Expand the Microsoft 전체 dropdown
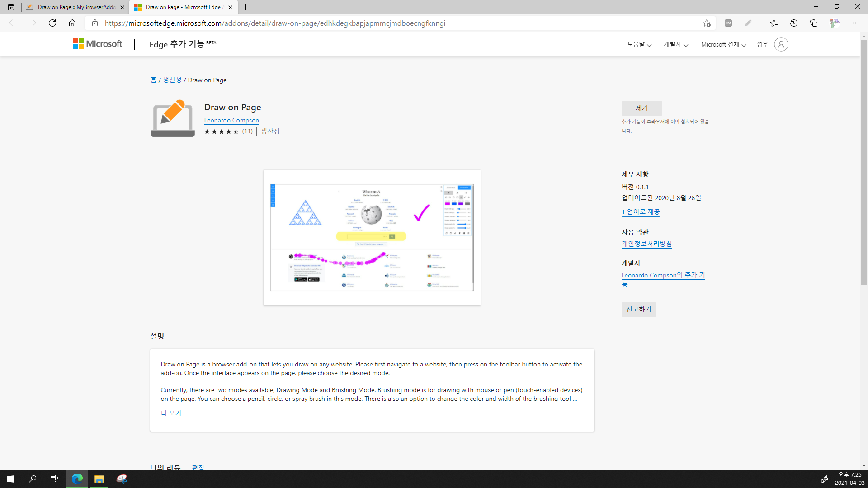This screenshot has height=488, width=868. point(723,44)
